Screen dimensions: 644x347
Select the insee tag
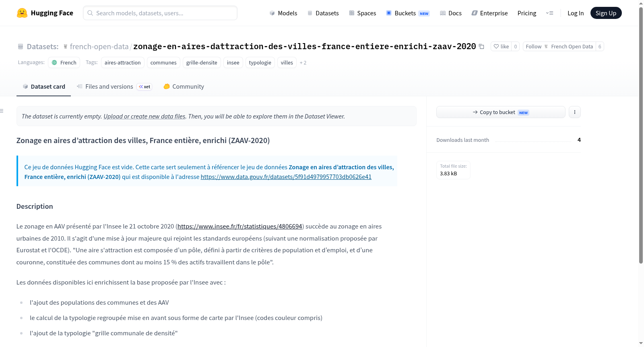pyautogui.click(x=233, y=62)
